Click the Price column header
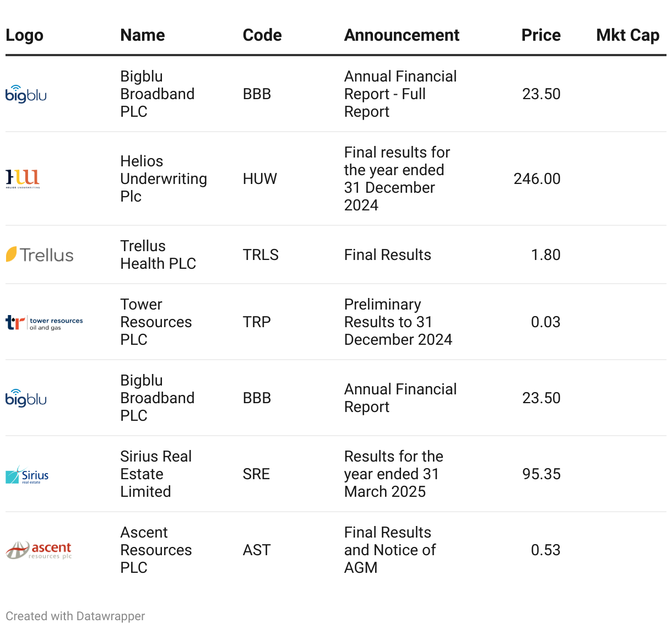This screenshot has height=629, width=672. pos(541,35)
